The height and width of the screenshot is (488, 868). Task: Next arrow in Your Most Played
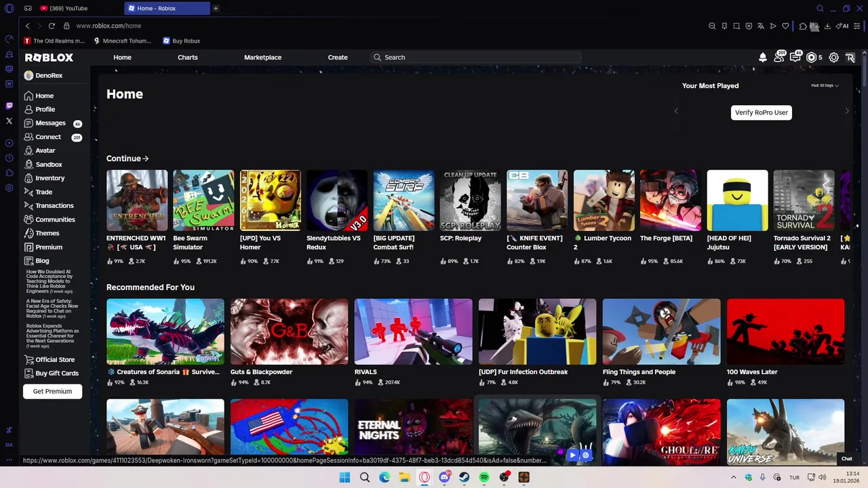coord(846,111)
